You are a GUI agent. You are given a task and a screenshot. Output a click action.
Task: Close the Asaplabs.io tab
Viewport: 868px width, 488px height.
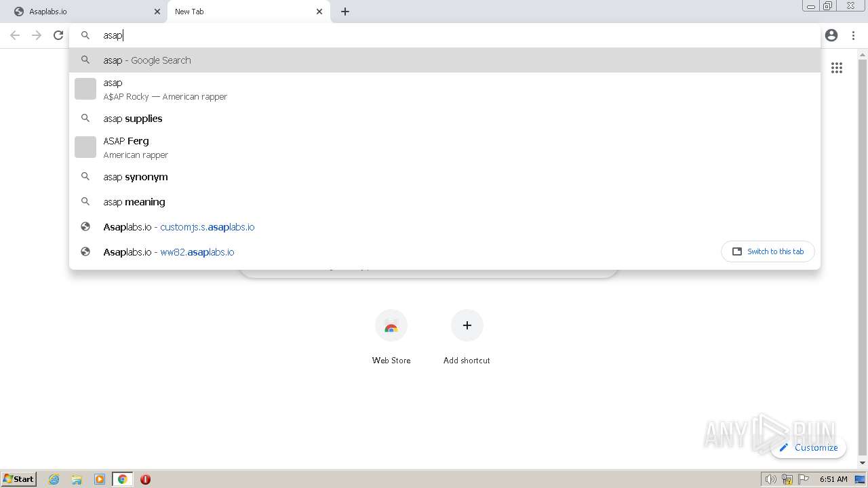[x=157, y=12]
